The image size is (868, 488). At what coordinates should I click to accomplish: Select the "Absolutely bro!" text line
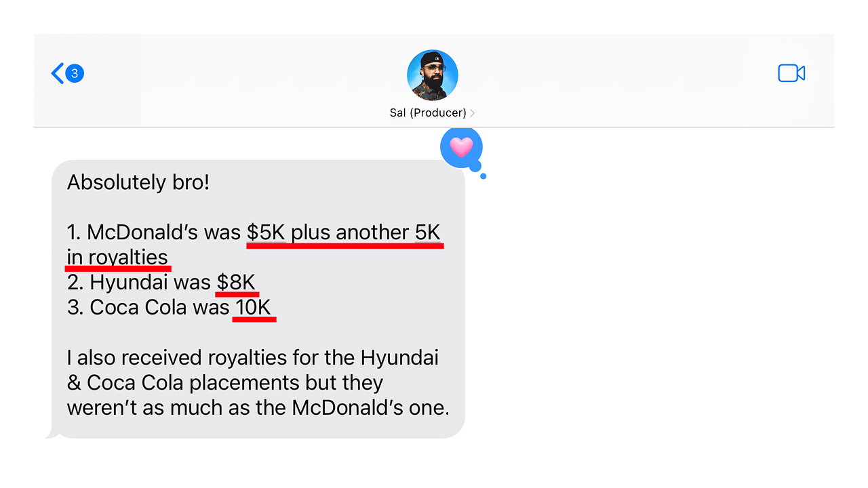138,182
